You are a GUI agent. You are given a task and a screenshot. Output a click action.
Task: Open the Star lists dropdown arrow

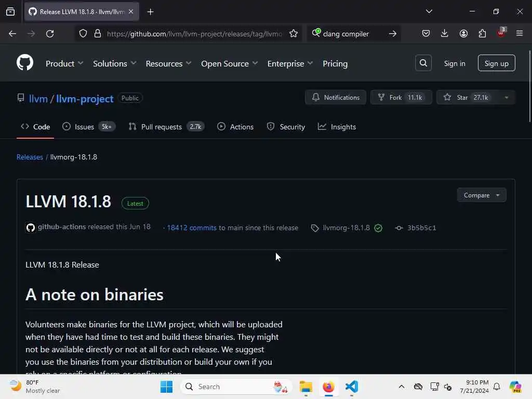pyautogui.click(x=506, y=97)
